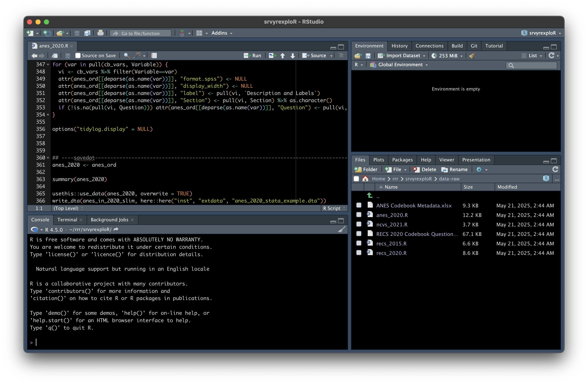Viewport: 588px width, 384px height.
Task: Enable the Source on Save checkbox
Action: (78, 55)
